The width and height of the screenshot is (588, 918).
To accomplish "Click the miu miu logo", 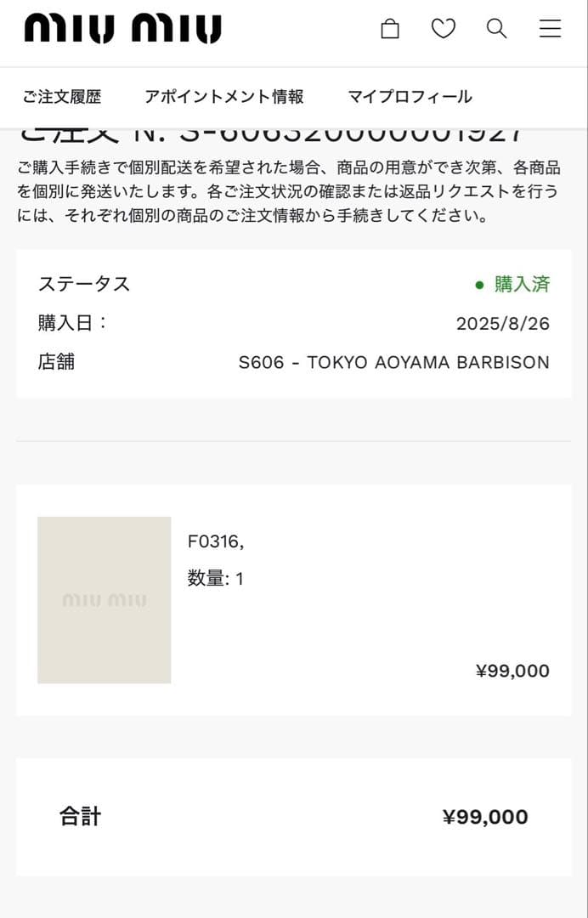I will (x=122, y=26).
